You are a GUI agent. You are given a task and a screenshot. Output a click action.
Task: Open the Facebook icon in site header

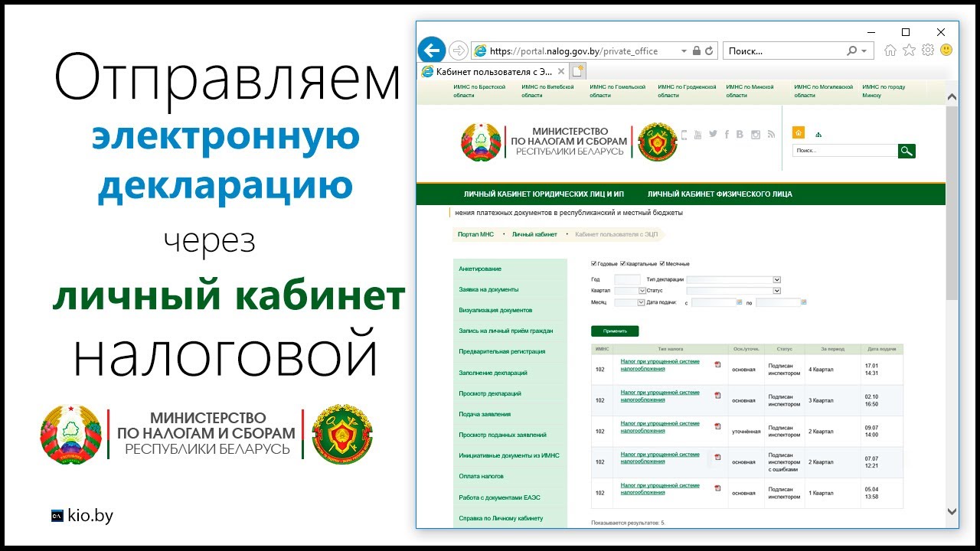pos(727,134)
